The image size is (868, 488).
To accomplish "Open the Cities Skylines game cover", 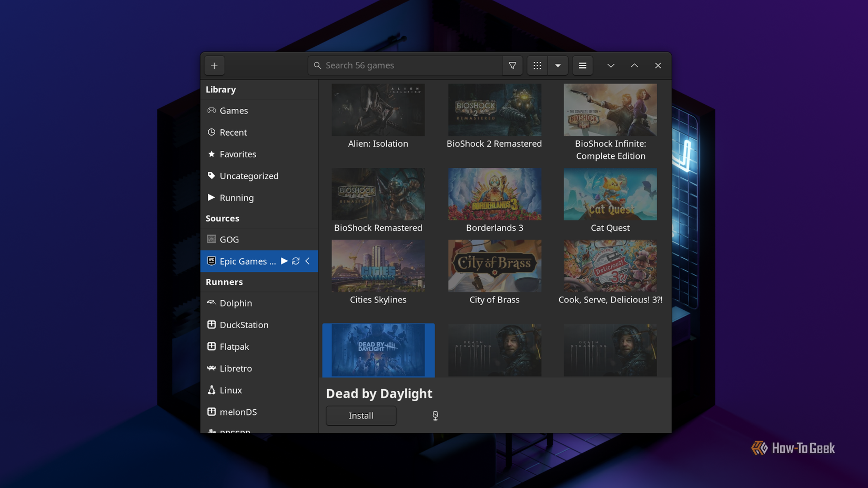I will (x=378, y=266).
